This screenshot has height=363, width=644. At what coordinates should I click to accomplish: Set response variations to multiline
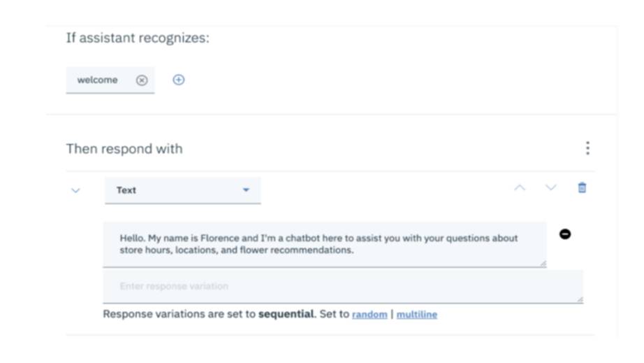click(x=417, y=315)
